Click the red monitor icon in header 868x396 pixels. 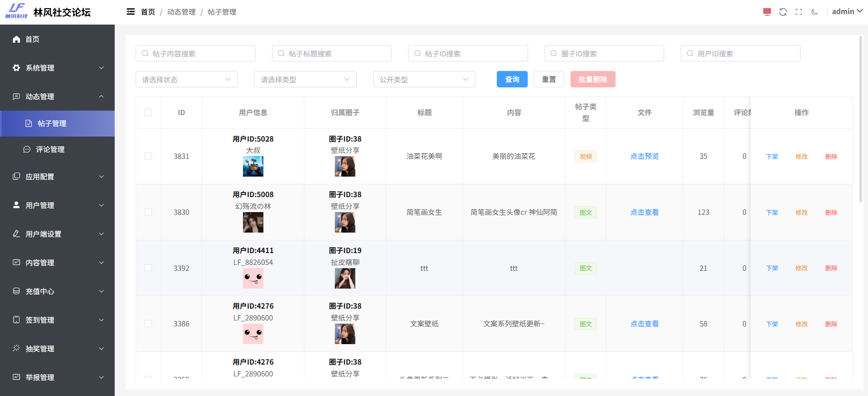click(x=767, y=12)
